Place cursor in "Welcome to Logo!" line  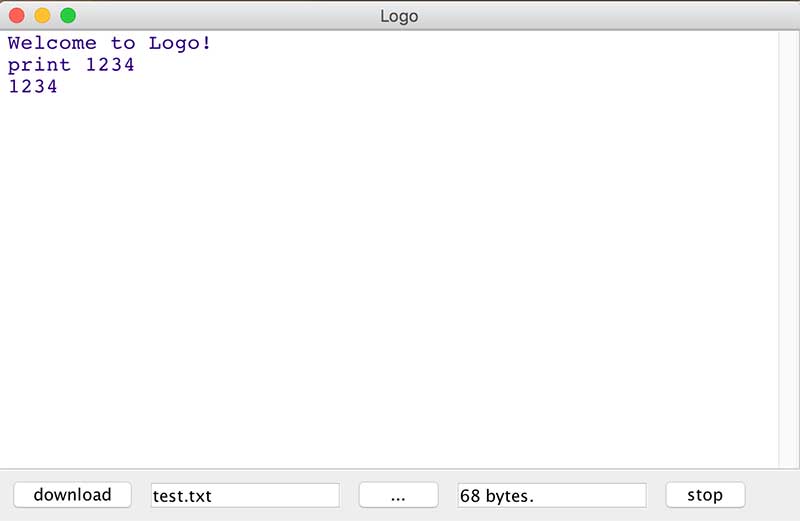click(x=109, y=43)
